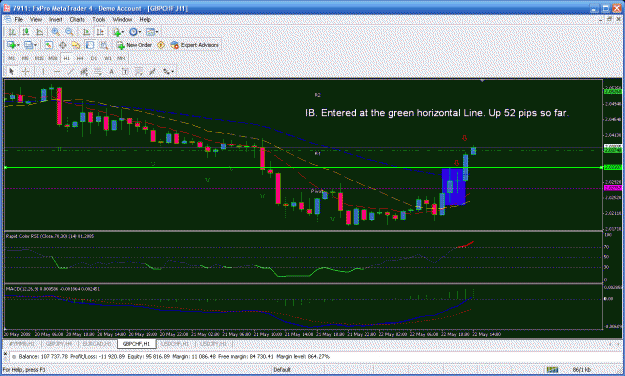Image resolution: width=625 pixels, height=376 pixels.
Task: Toggle the Terminal panel icon
Action: [90, 45]
